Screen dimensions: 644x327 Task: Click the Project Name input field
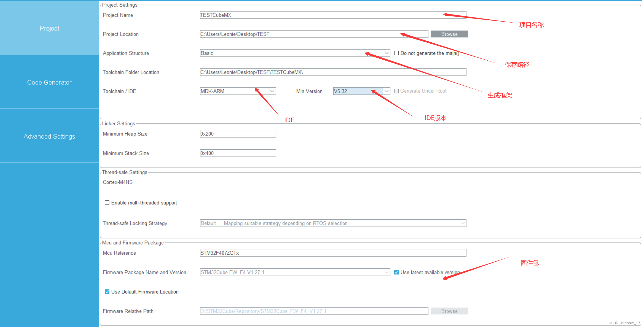(333, 15)
